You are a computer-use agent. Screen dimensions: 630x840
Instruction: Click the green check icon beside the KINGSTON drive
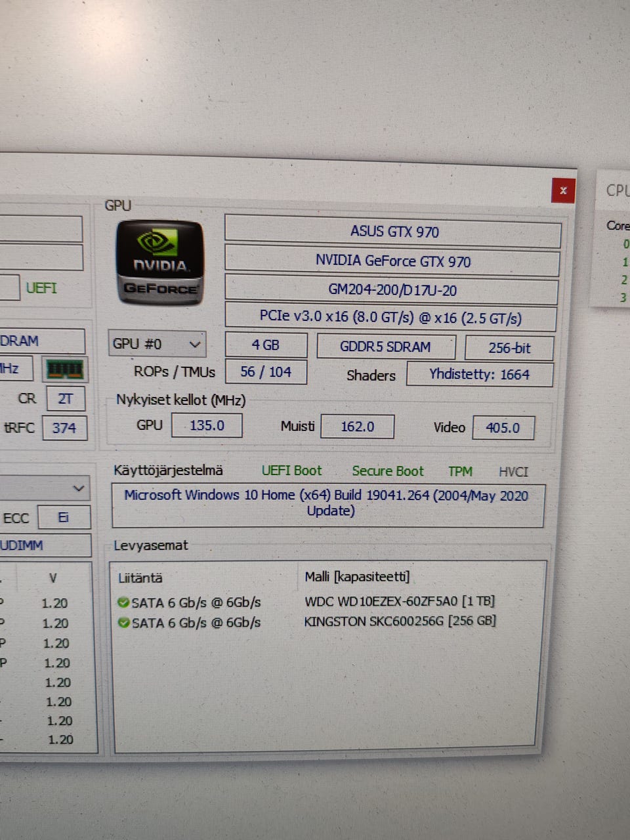pos(123,622)
